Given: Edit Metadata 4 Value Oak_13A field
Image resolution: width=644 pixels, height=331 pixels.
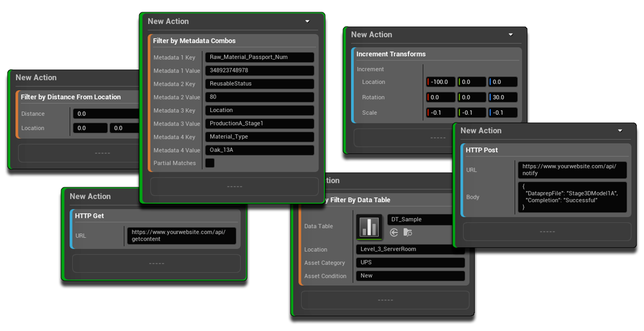Looking at the screenshot, I should pos(260,150).
